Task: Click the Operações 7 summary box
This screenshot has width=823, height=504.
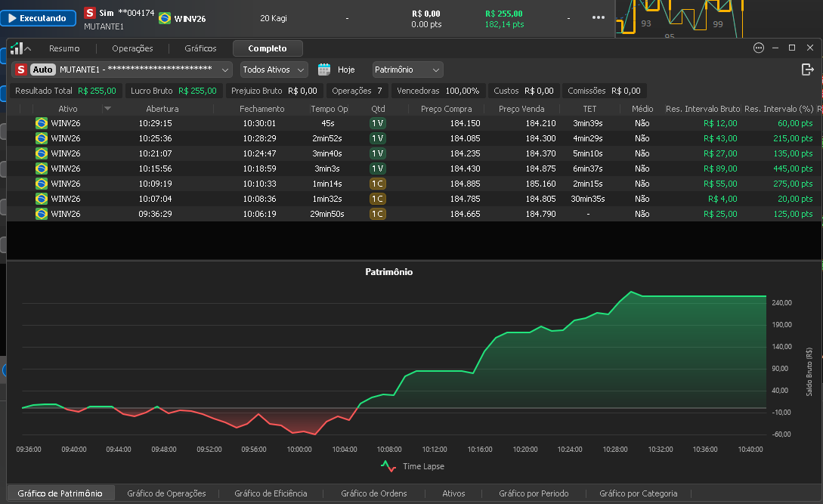Action: coord(357,91)
